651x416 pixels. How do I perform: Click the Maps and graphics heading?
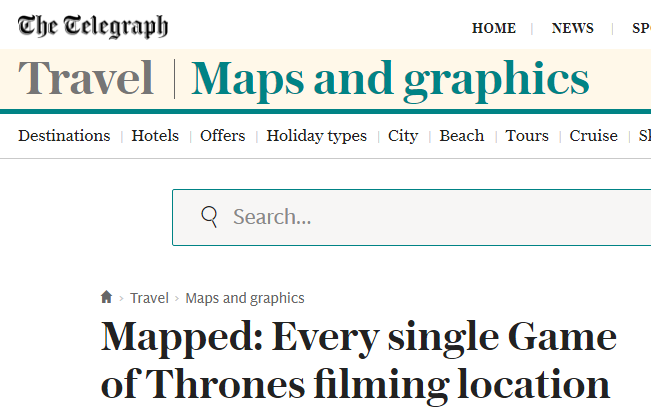tap(390, 80)
